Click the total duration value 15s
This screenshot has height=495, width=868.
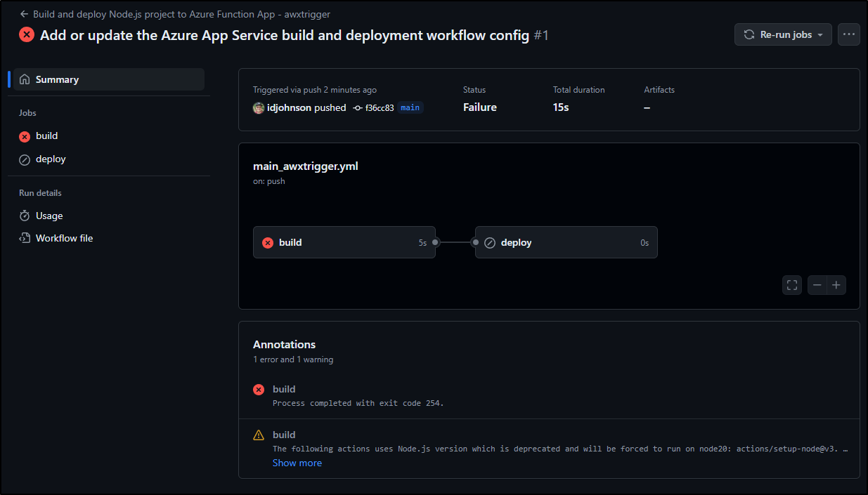[561, 107]
